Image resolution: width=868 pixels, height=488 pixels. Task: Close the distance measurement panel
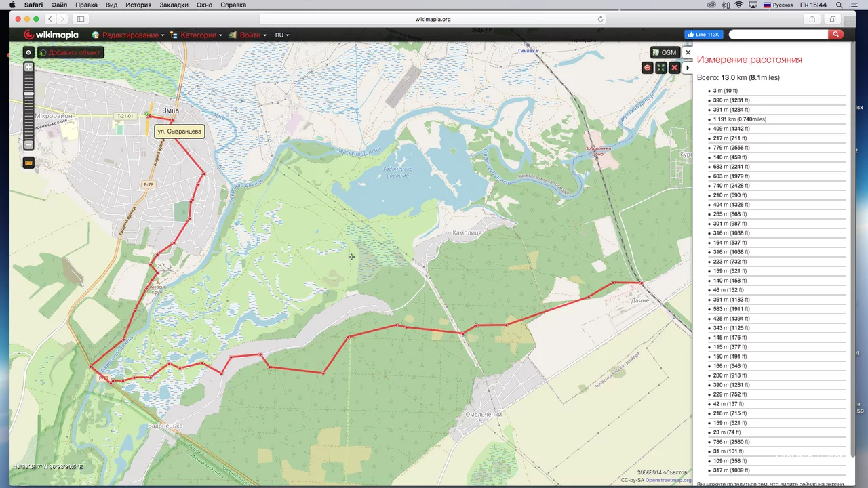click(688, 52)
